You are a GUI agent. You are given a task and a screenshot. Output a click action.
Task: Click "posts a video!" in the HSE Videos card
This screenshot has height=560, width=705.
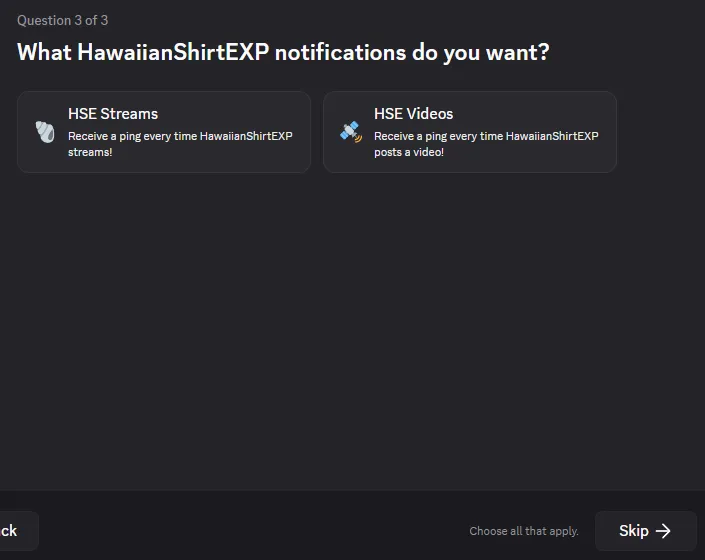click(x=409, y=152)
